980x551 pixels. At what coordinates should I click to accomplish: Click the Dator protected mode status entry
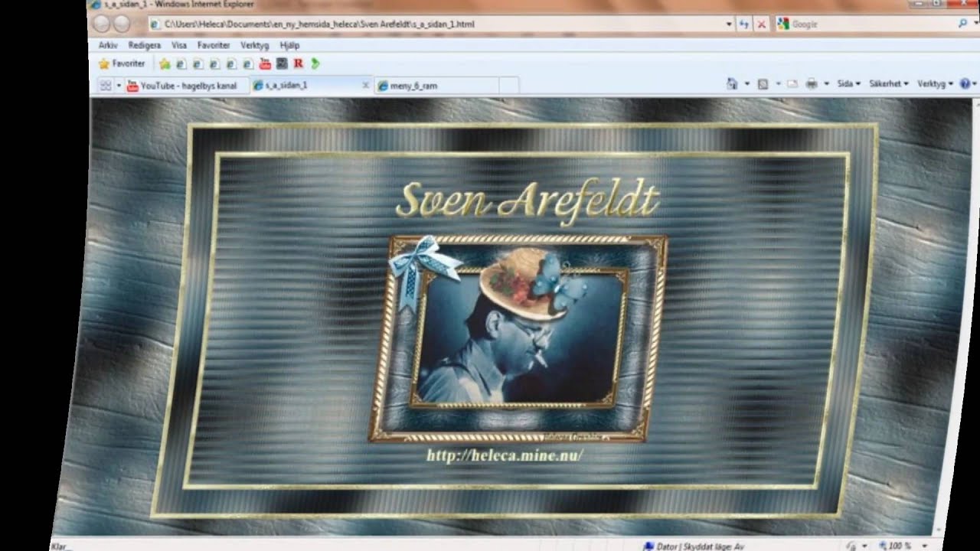(694, 546)
